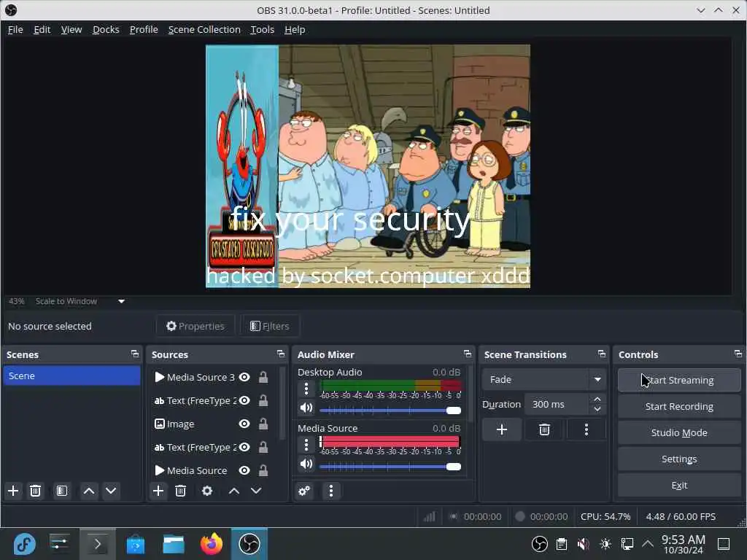Remove the scene transition with the trash icon
Screen dimensions: 747x560
point(544,430)
